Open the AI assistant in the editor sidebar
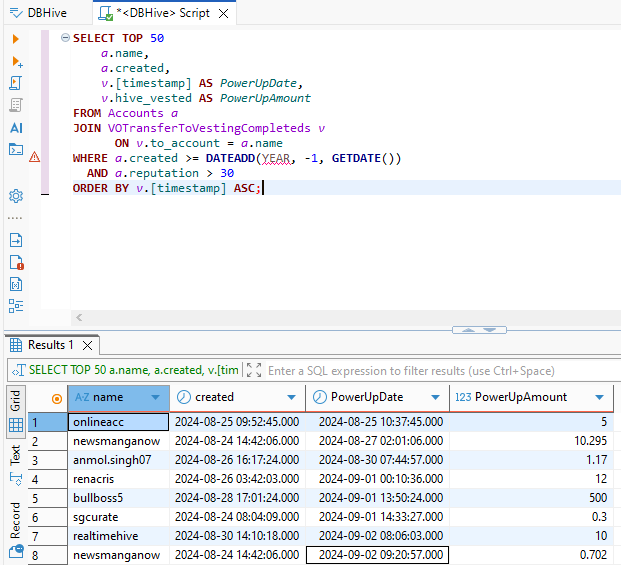 (x=16, y=128)
